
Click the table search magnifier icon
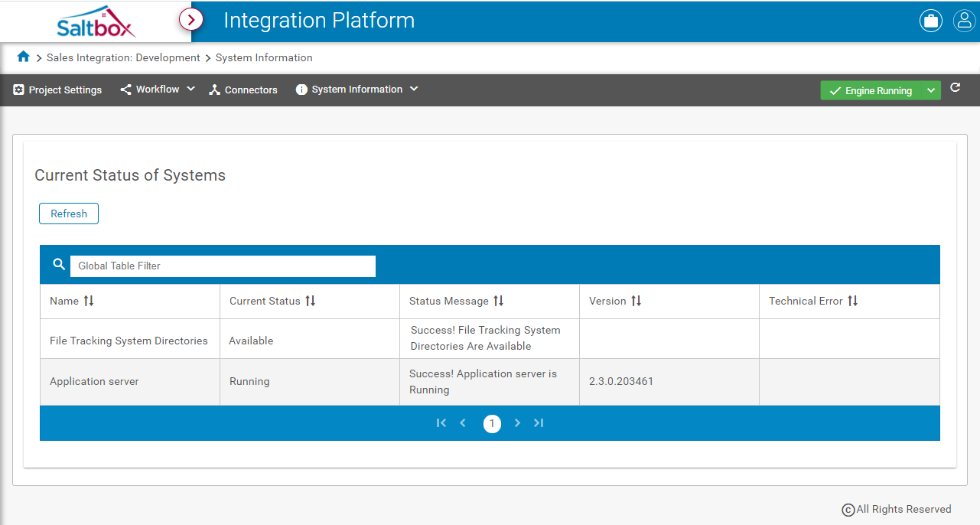(59, 265)
